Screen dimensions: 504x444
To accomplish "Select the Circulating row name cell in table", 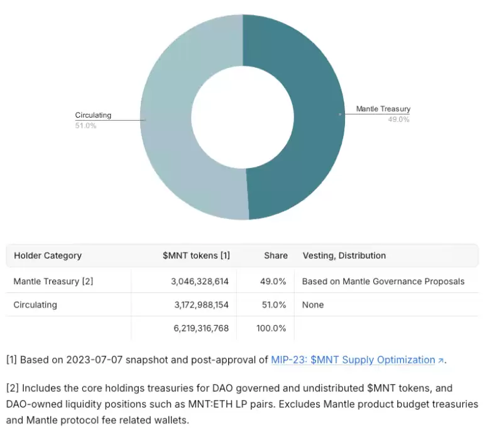I will 35,304.
